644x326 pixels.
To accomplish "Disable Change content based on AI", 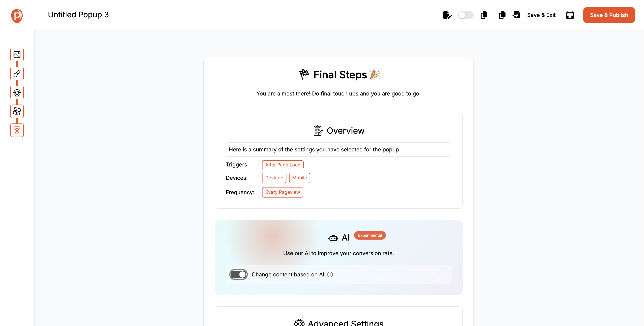I will 238,274.
